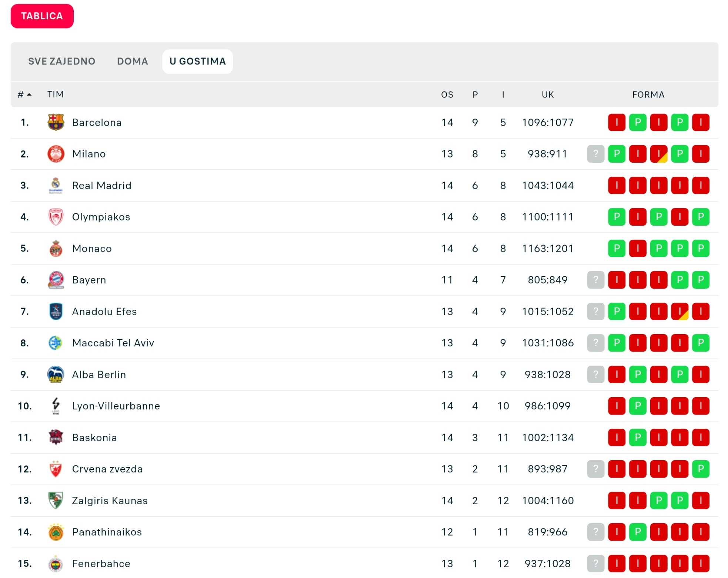
Task: Click Milano's red-yellow overtime loss badge
Action: click(x=659, y=154)
